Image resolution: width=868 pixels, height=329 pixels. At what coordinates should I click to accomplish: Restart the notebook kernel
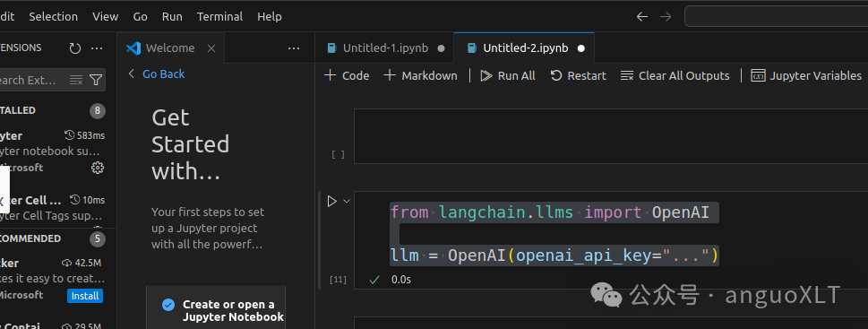[x=579, y=76]
